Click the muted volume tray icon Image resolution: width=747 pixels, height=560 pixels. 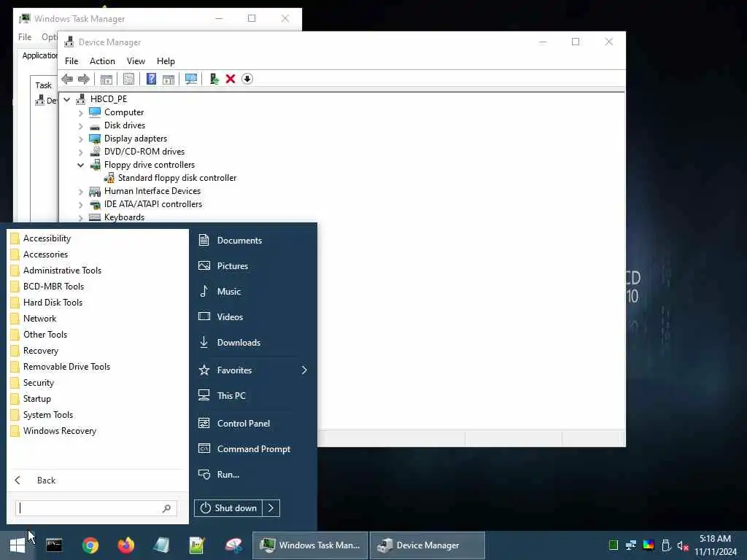[683, 545]
